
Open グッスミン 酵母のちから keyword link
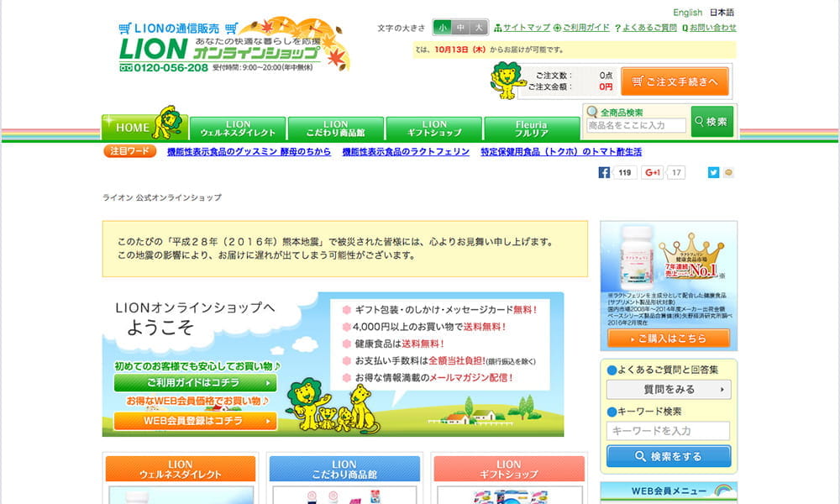coord(249,151)
